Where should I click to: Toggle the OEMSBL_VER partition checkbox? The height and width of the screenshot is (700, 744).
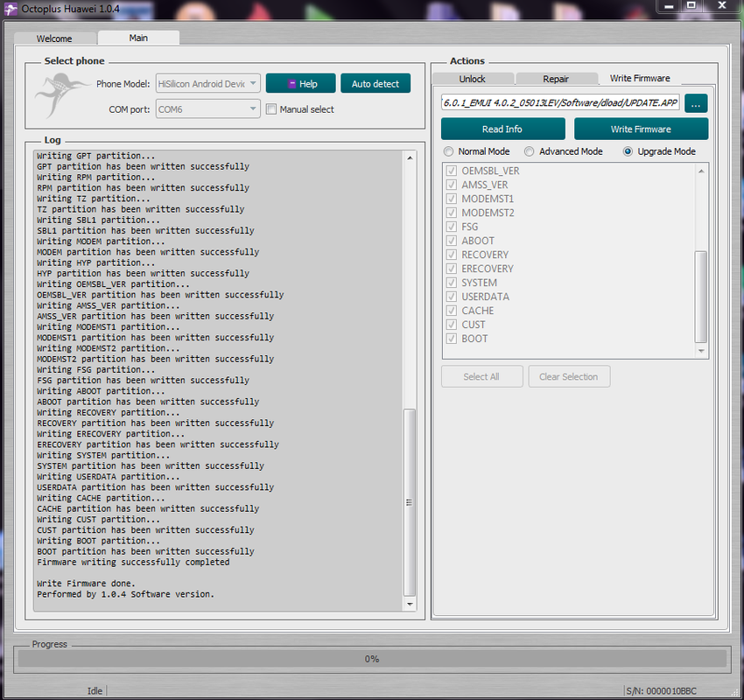point(452,171)
